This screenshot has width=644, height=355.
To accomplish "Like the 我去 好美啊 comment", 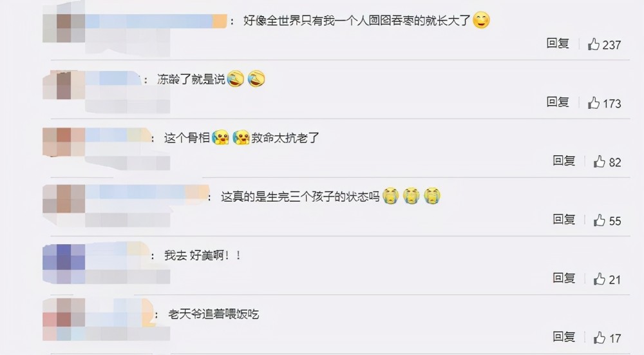I will coord(600,279).
